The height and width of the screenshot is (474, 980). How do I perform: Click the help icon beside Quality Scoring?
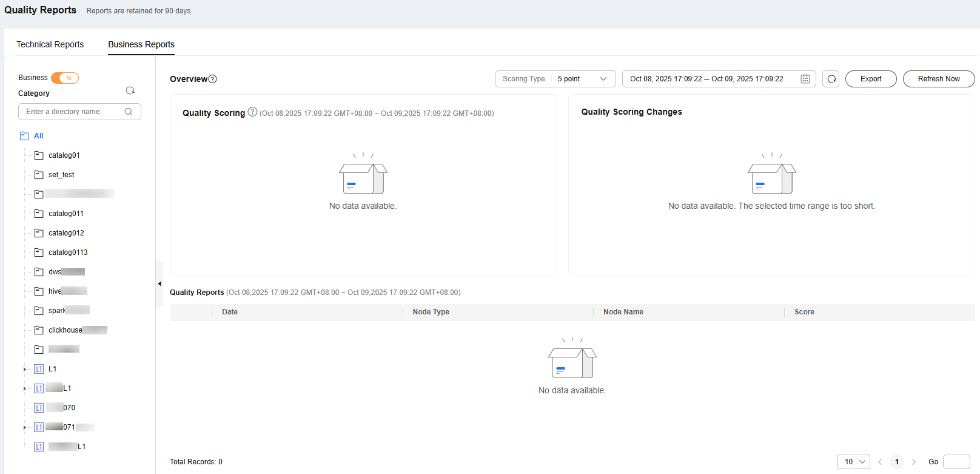click(x=252, y=112)
